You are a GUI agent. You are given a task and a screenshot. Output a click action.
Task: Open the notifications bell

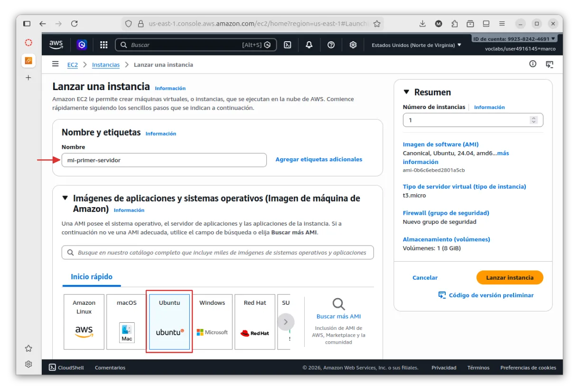[x=309, y=45]
